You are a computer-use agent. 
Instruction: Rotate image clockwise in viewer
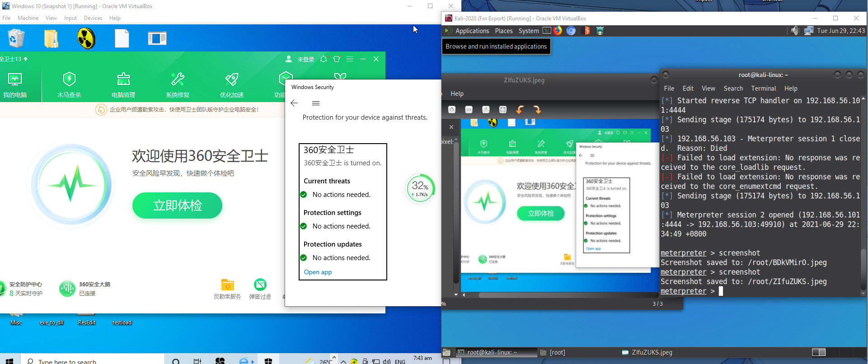537,110
